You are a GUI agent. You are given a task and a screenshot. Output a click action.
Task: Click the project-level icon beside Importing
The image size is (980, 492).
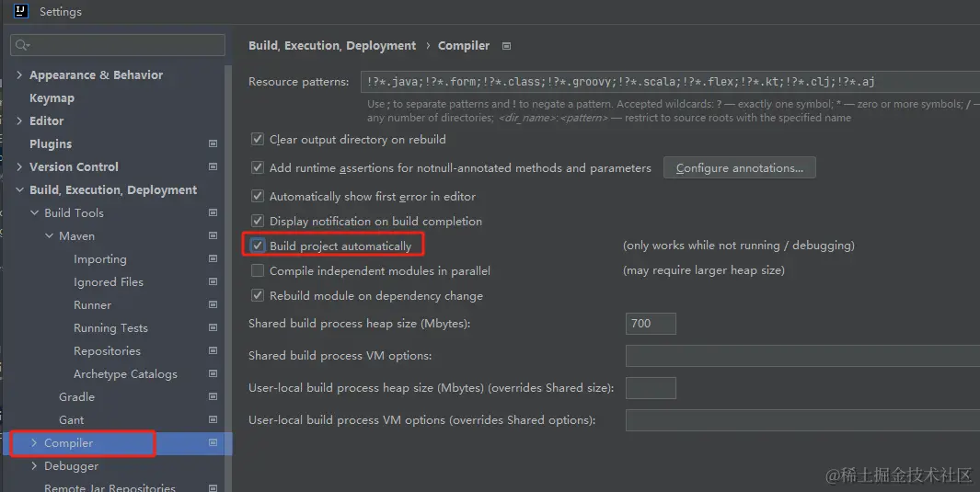click(213, 259)
